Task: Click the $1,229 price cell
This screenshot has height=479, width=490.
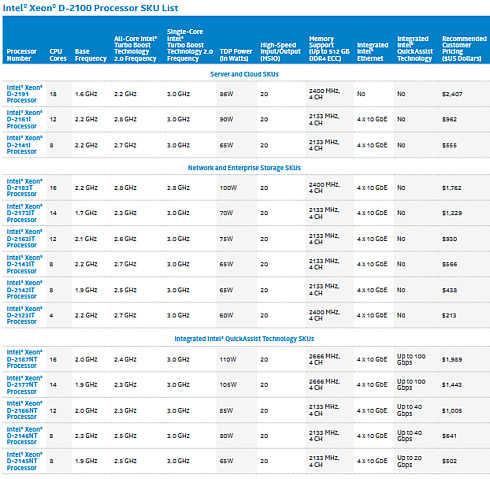Action: pos(452,213)
